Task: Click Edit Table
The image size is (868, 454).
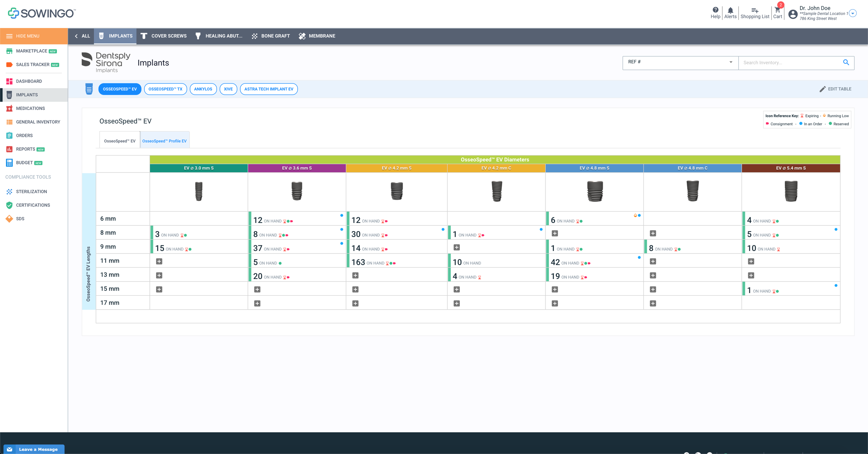Action: 835,89
